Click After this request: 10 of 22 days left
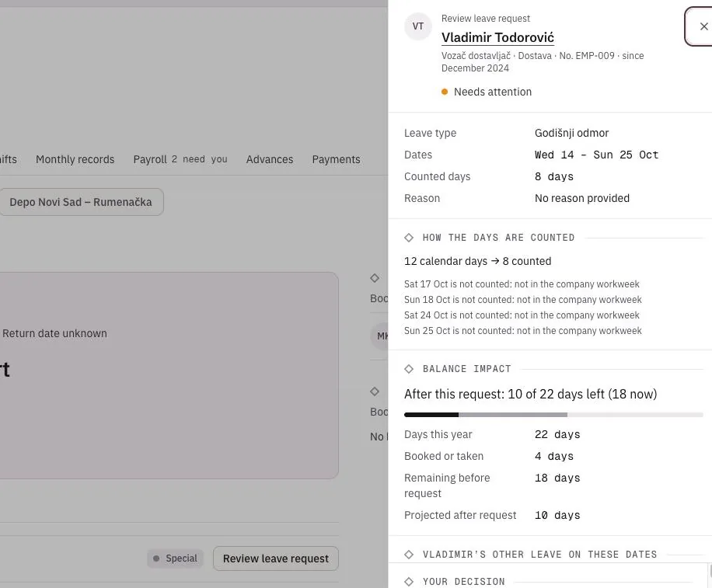 tap(531, 394)
